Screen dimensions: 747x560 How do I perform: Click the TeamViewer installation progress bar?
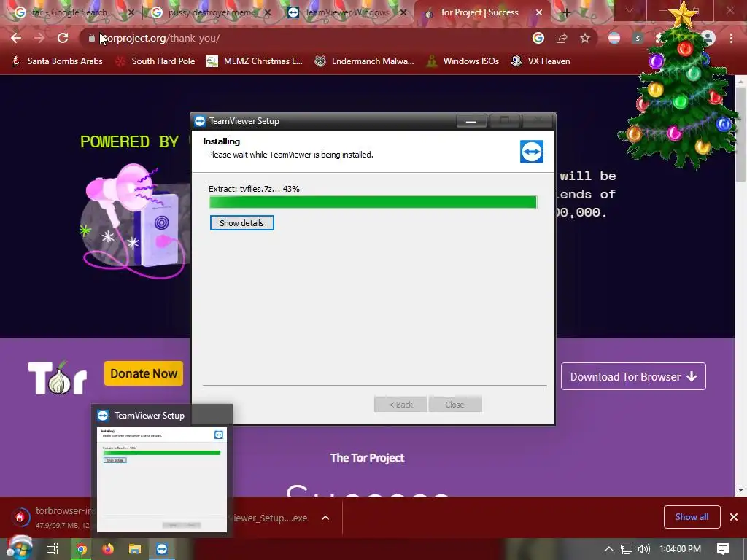tap(373, 202)
